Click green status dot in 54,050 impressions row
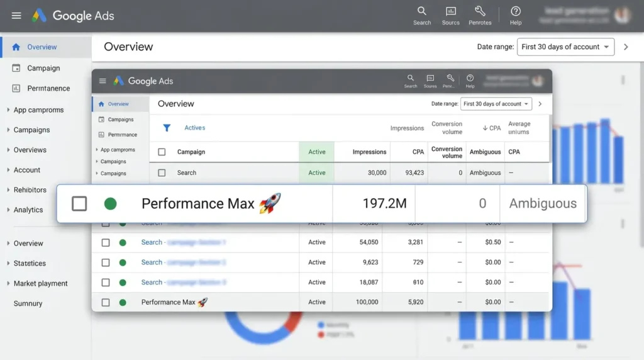This screenshot has width=644, height=360. pyautogui.click(x=123, y=242)
